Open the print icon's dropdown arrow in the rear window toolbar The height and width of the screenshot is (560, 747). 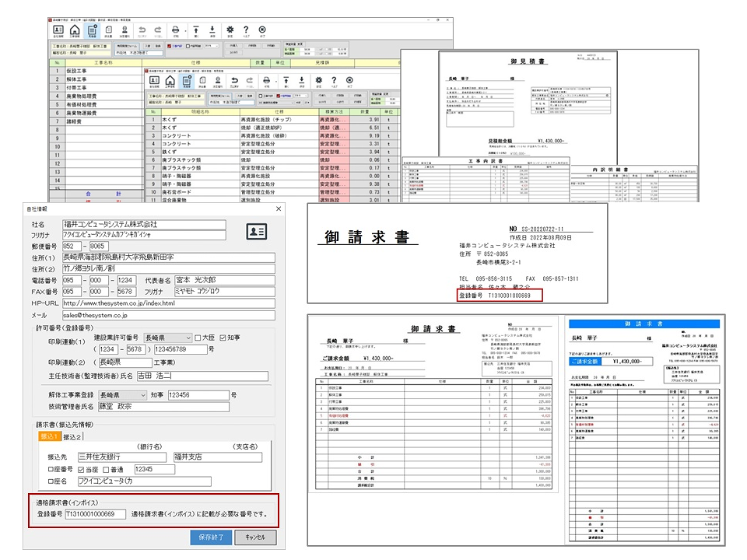point(185,31)
